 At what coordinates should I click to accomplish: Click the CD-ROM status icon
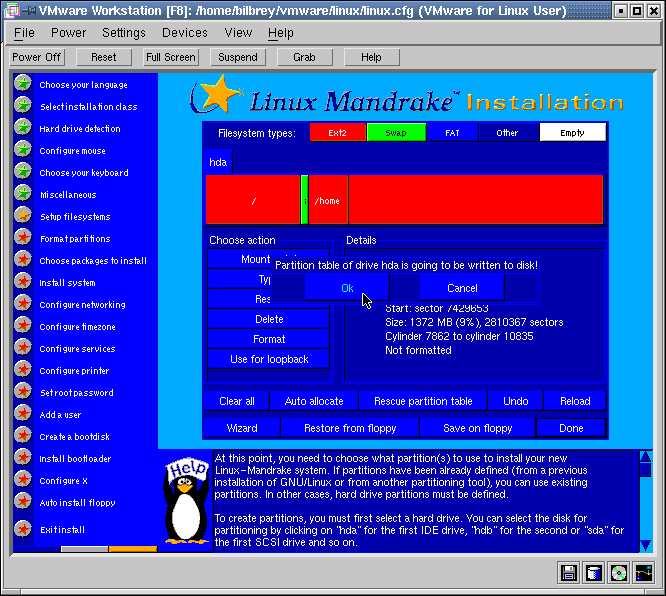click(x=619, y=573)
